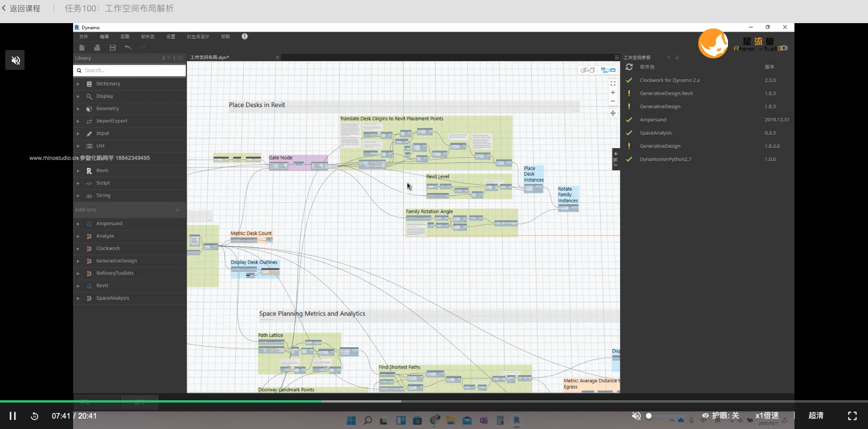Click the green check beside DynamoIronPython2.7
This screenshot has height=429, width=868.
click(x=629, y=160)
